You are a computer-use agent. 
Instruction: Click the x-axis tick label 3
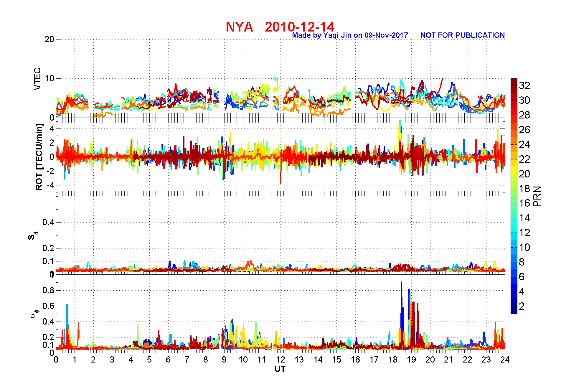tap(112, 360)
